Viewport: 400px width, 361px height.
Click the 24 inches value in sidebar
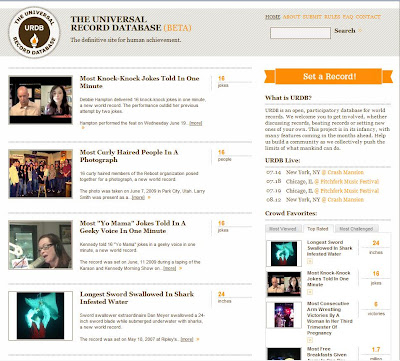coord(376,247)
